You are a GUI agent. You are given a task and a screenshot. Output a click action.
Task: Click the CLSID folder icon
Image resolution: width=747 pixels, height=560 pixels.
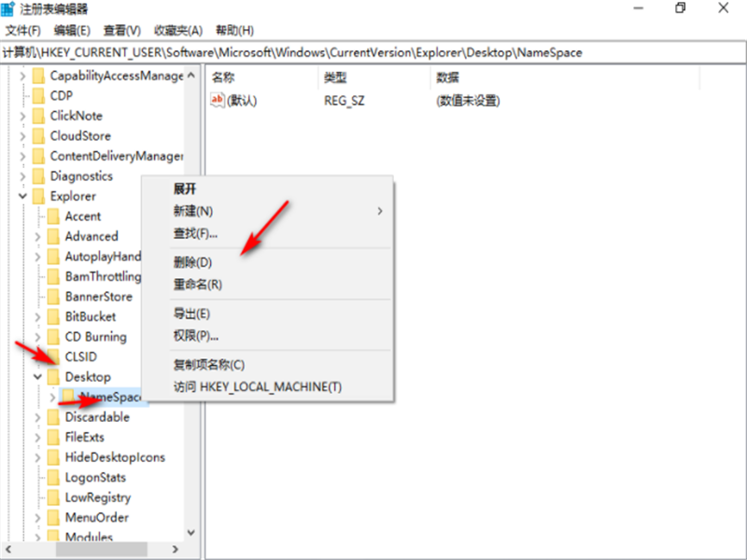(53, 357)
